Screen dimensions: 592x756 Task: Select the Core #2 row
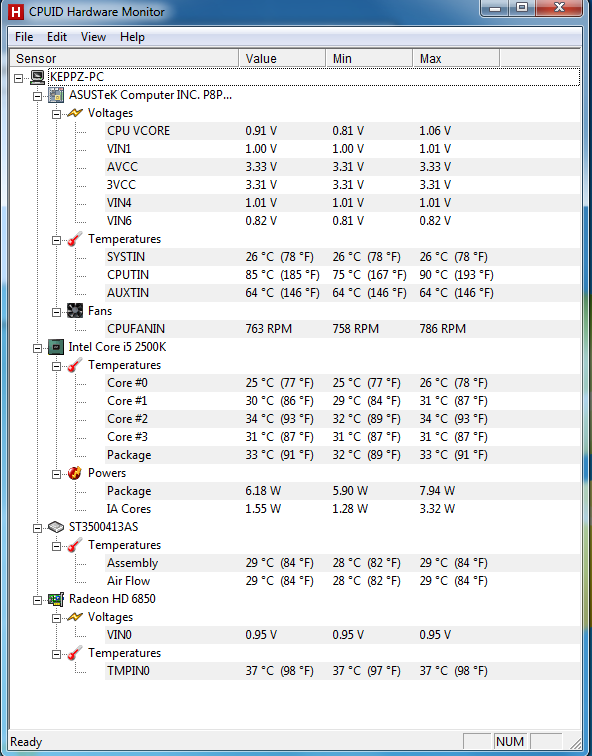[x=342, y=419]
